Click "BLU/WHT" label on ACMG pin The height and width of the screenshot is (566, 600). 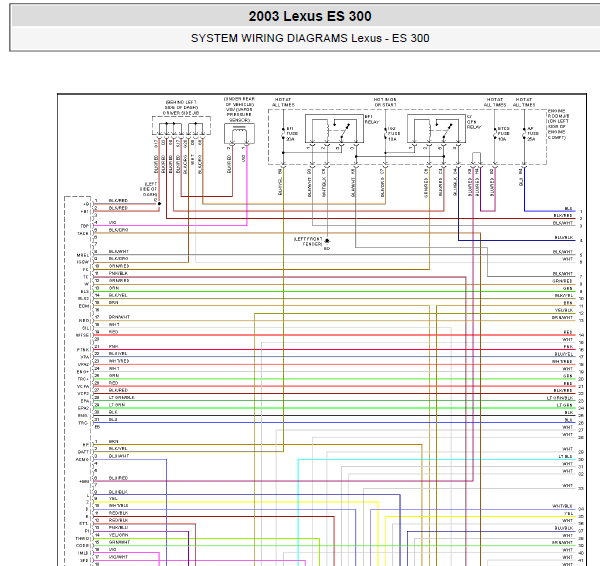(x=119, y=456)
